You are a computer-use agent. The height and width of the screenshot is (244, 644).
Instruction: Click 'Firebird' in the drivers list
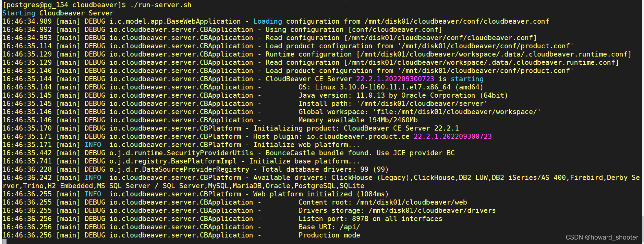click(x=586, y=178)
